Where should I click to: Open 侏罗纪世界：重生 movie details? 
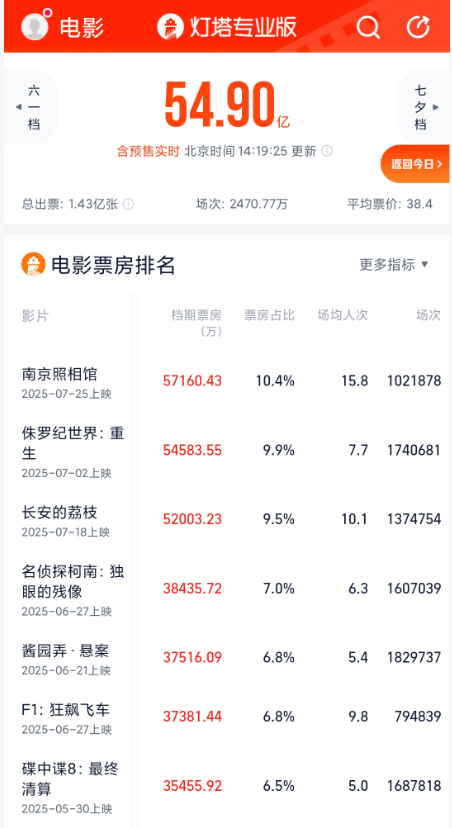(225, 450)
